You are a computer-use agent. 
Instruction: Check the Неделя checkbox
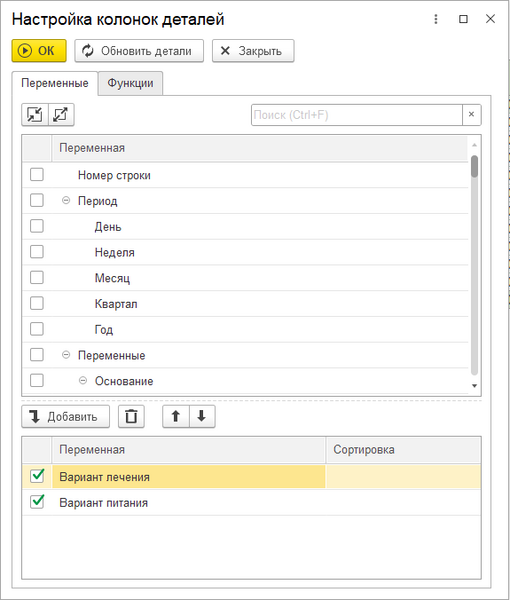[37, 252]
